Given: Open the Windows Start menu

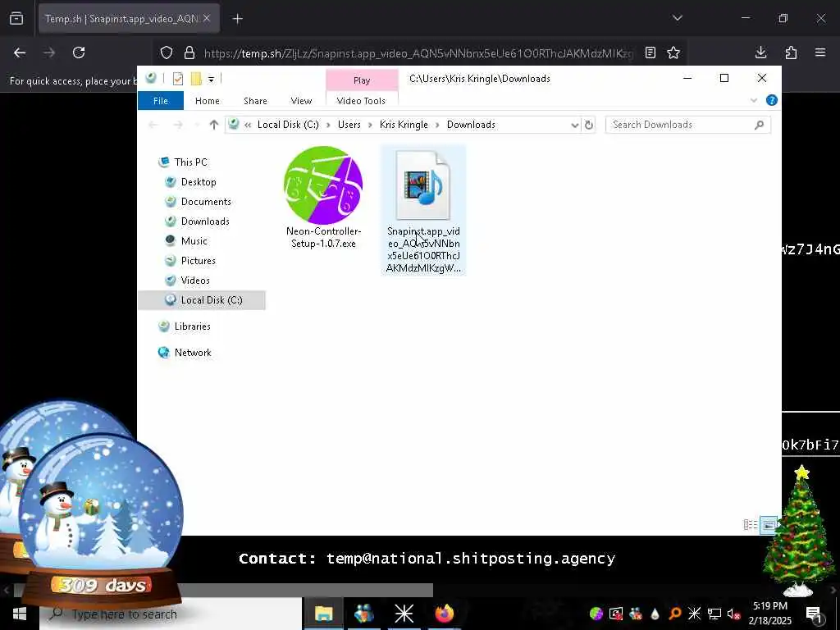Looking at the screenshot, I should tap(20, 614).
